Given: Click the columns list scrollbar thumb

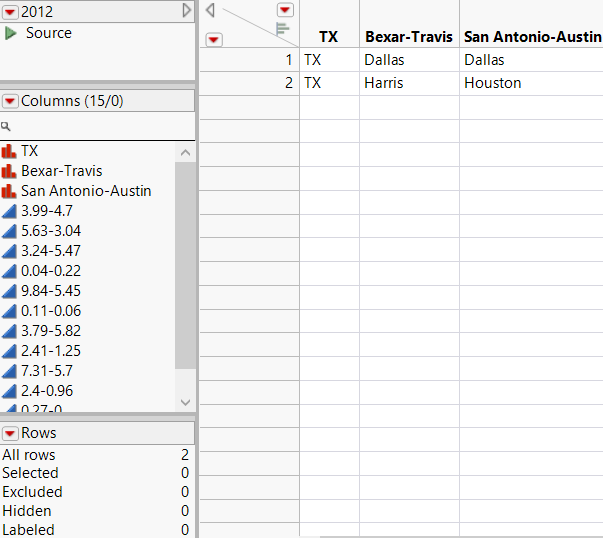Looking at the screenshot, I should [x=185, y=265].
